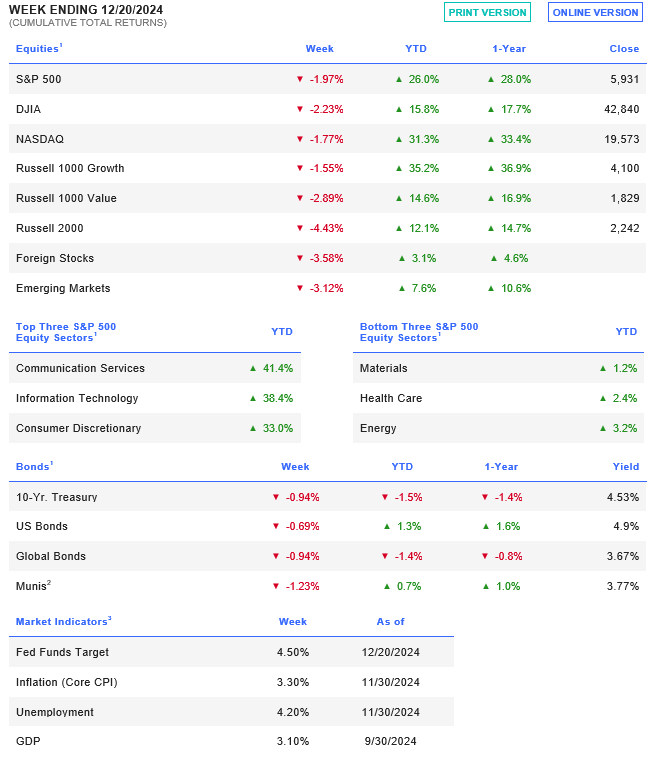The image size is (656, 757).
Task: Select the Energy sector row
Action: pyautogui.click(x=498, y=428)
